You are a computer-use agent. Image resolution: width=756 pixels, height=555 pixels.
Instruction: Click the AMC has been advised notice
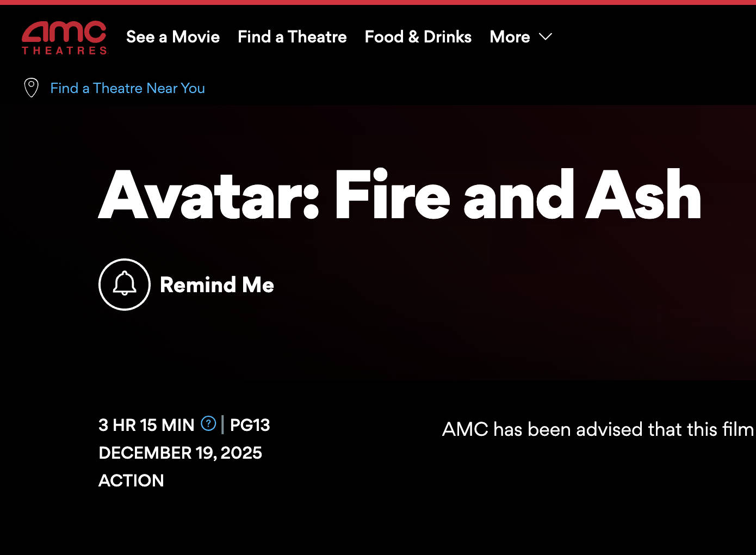click(598, 429)
